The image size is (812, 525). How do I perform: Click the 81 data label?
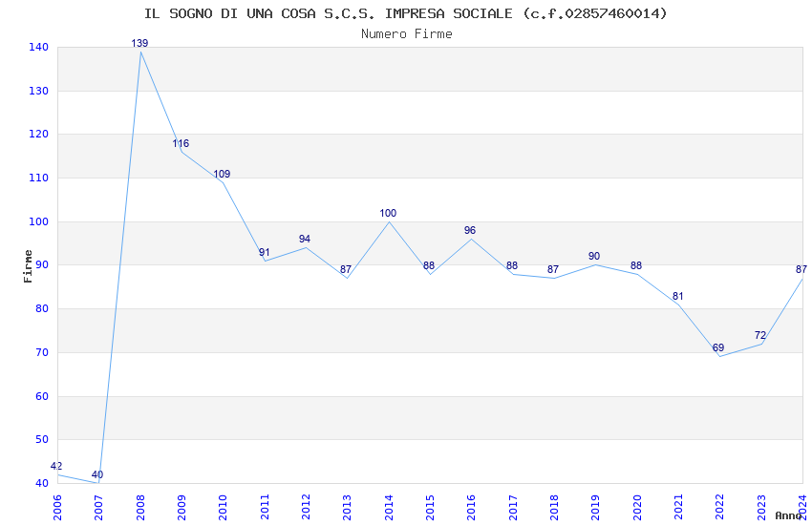click(x=678, y=296)
